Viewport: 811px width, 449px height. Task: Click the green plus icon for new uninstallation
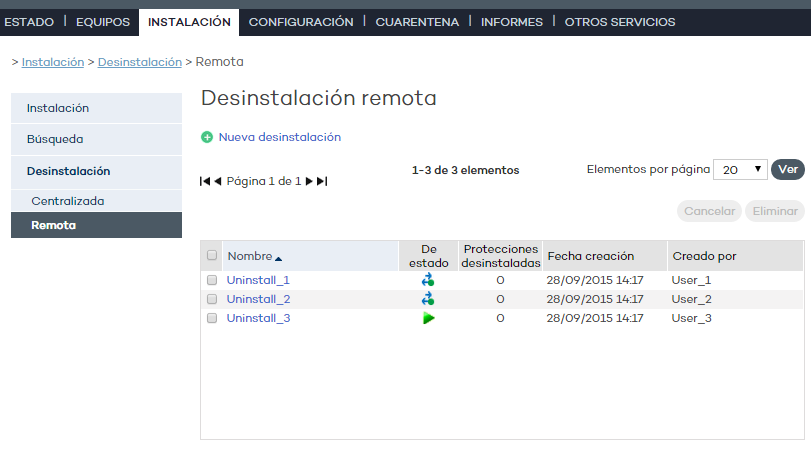[x=207, y=137]
